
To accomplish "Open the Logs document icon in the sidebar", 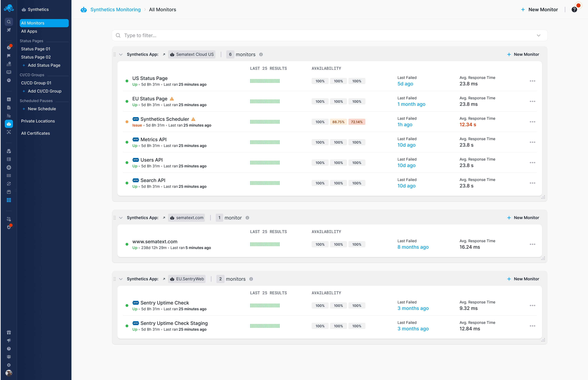I will [x=9, y=108].
